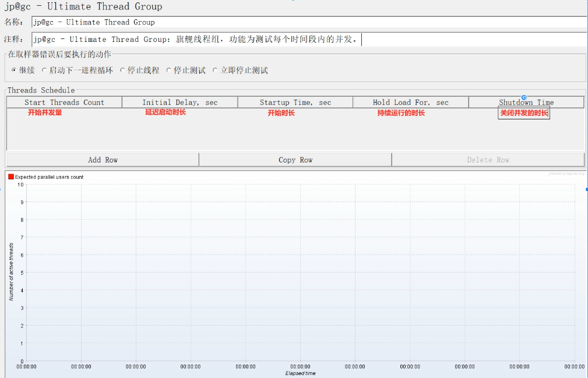Choose the 停止线程 radio button
Image resolution: width=588 pixels, height=378 pixels.
click(x=122, y=70)
